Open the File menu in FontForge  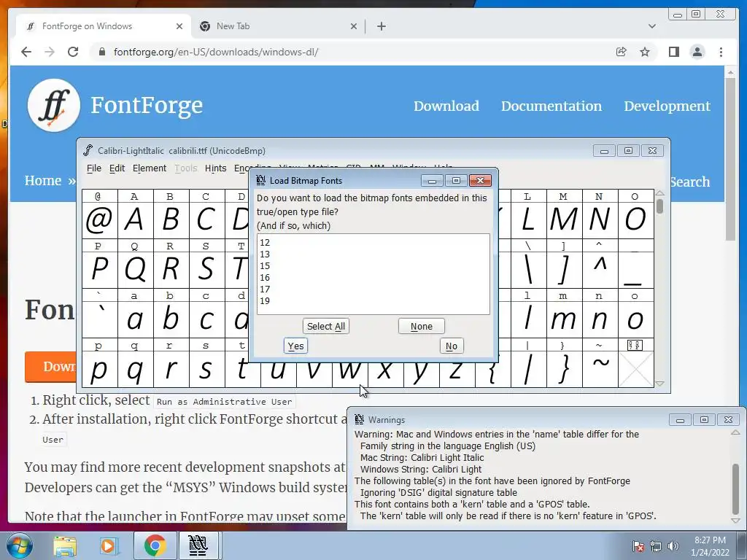tap(94, 168)
